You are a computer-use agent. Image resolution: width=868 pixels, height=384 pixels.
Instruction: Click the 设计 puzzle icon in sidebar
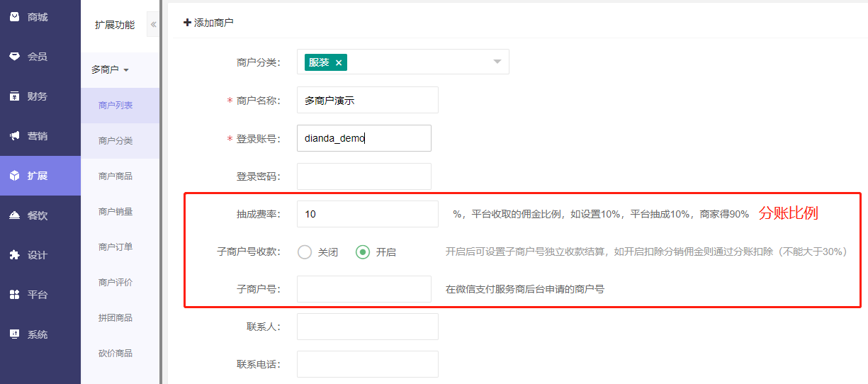pos(14,255)
